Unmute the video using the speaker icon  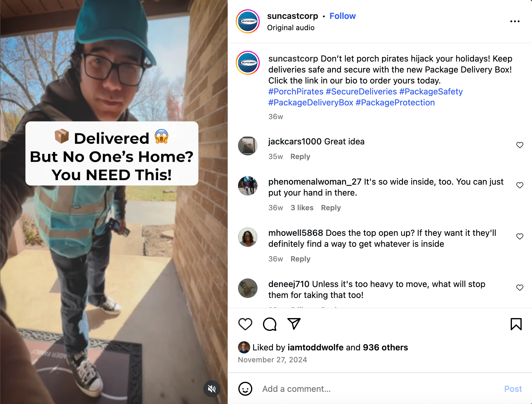tap(212, 389)
